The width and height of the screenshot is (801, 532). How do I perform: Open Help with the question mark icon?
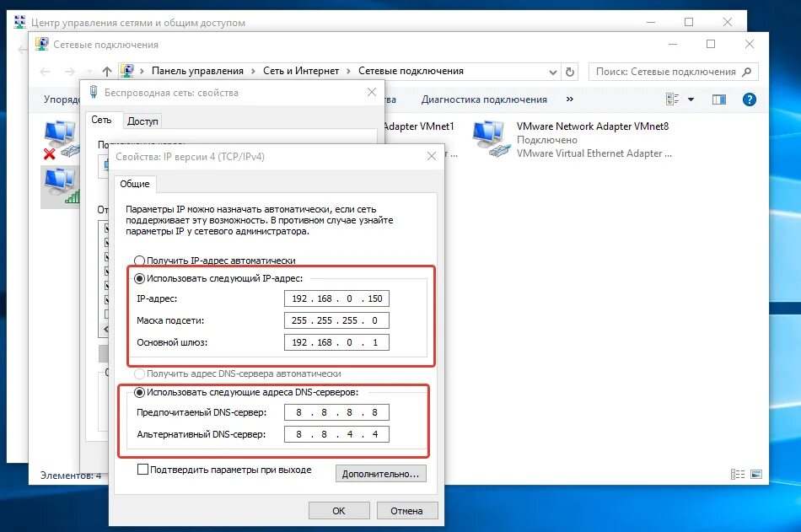(749, 99)
